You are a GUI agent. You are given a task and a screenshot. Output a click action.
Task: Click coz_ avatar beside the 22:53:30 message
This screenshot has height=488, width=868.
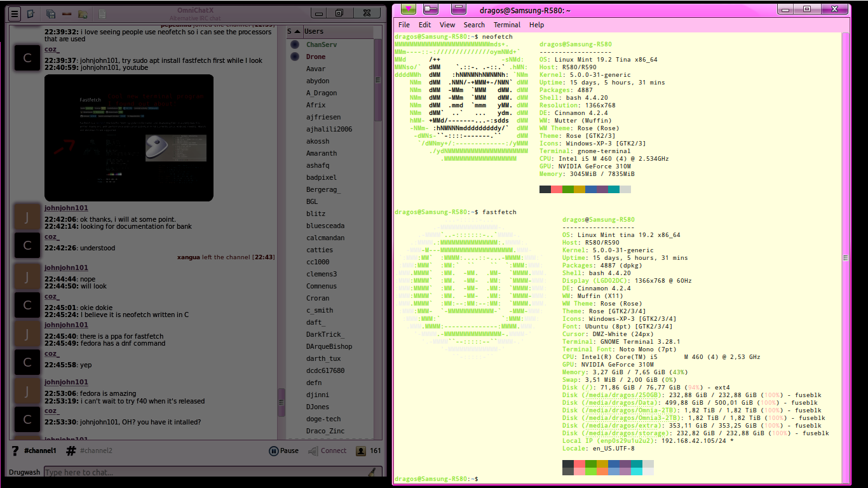27,420
